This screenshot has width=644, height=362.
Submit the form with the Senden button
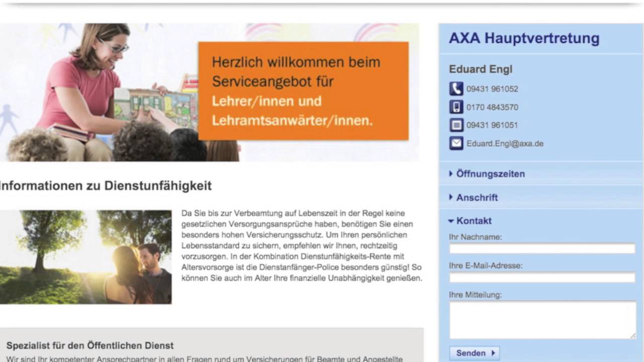coord(474,353)
